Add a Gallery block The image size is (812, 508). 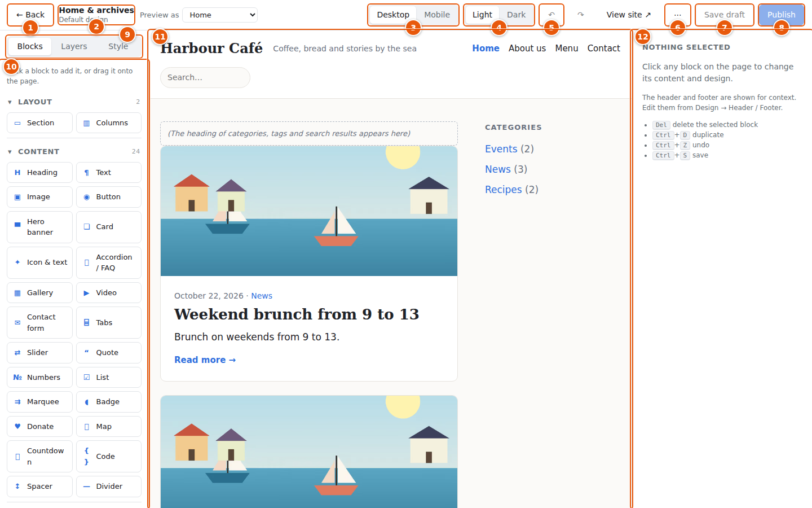pyautogui.click(x=39, y=293)
